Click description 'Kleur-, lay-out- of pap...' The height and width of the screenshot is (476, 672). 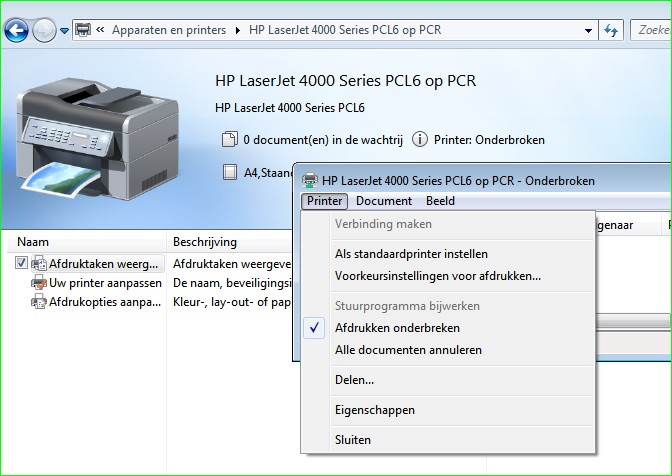231,302
